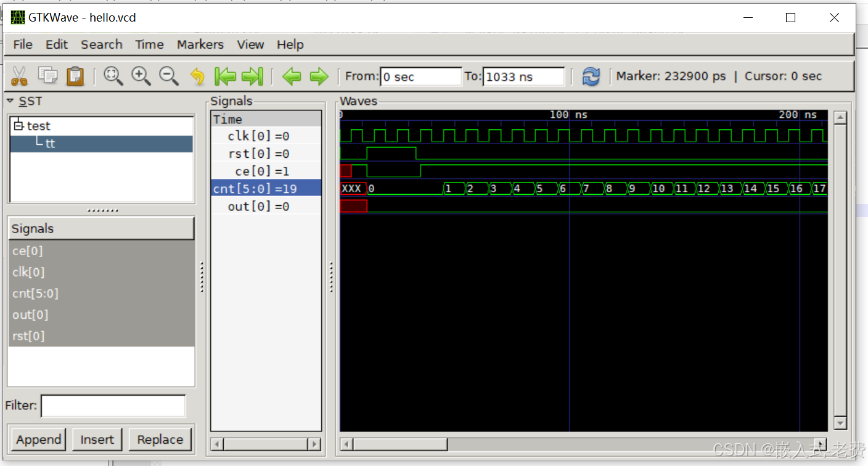Collapse the SST panel disclosure triangle
This screenshot has width=868, height=466.
10,100
